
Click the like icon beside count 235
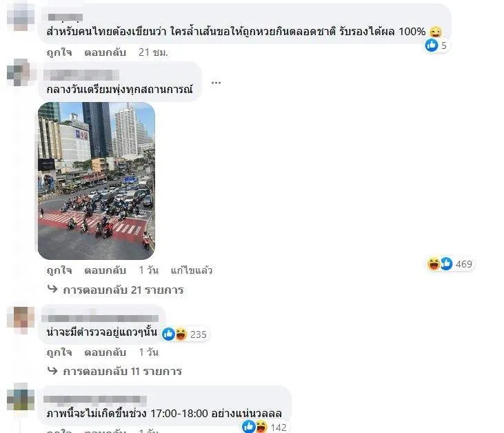coord(168,334)
